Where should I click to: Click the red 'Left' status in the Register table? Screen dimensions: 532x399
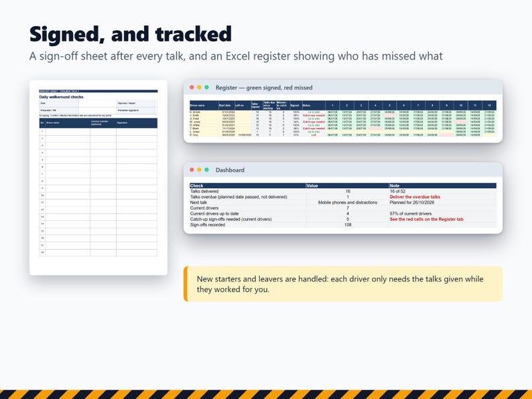[314, 135]
